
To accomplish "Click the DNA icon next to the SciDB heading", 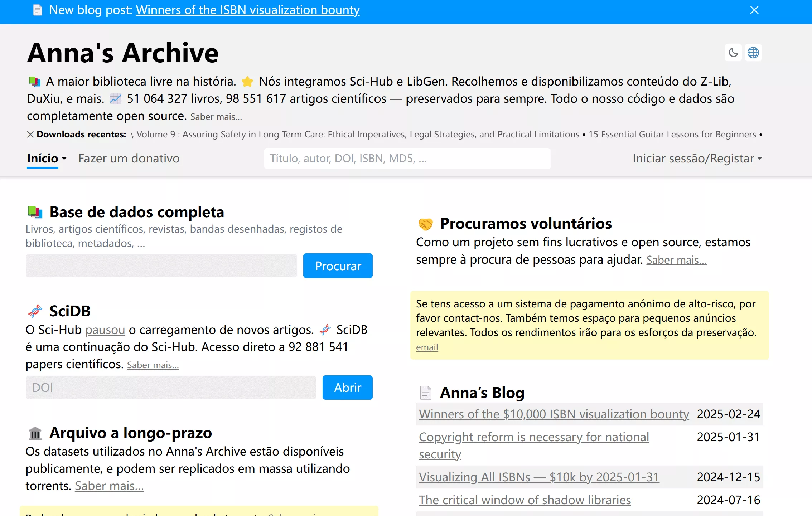I will [x=35, y=311].
